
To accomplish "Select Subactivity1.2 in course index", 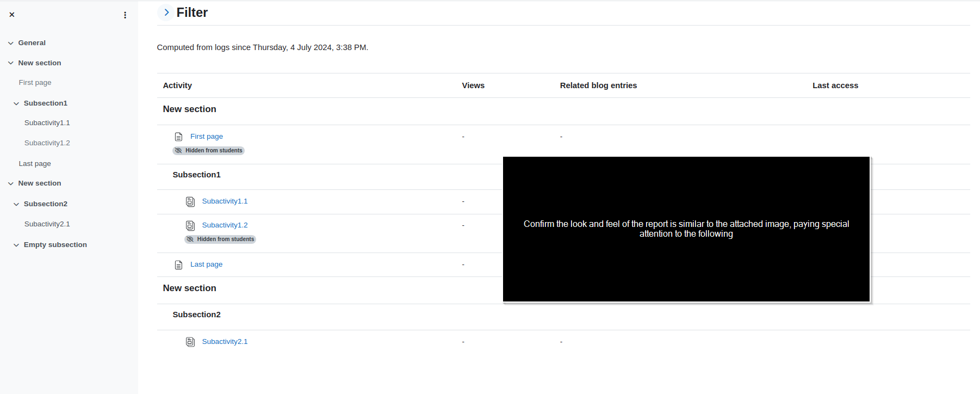I will pyautogui.click(x=47, y=143).
